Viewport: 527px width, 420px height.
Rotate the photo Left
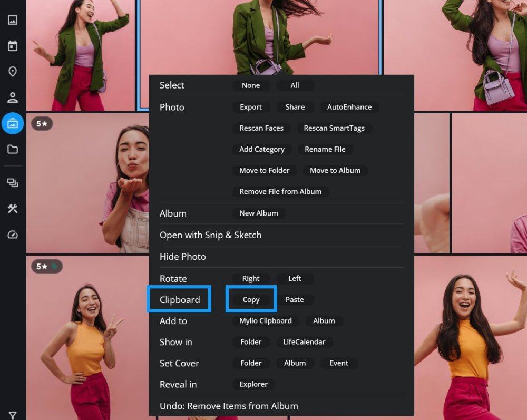[x=295, y=279]
